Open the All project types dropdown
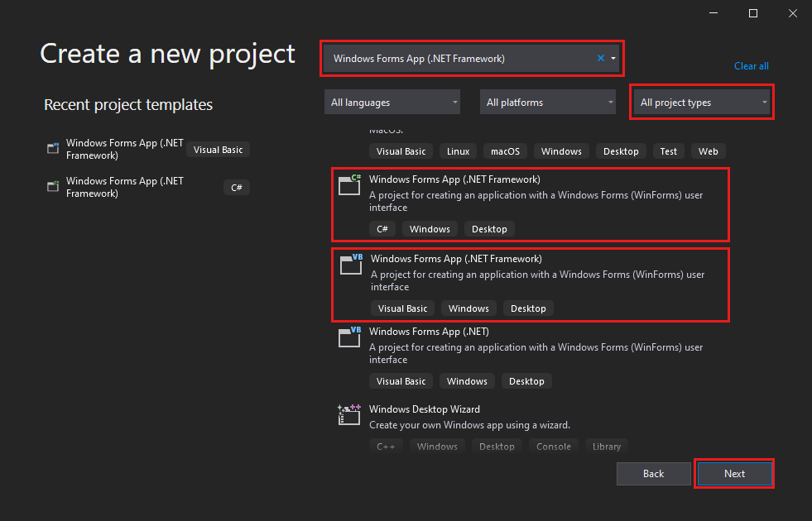This screenshot has width=812, height=521. coord(701,102)
